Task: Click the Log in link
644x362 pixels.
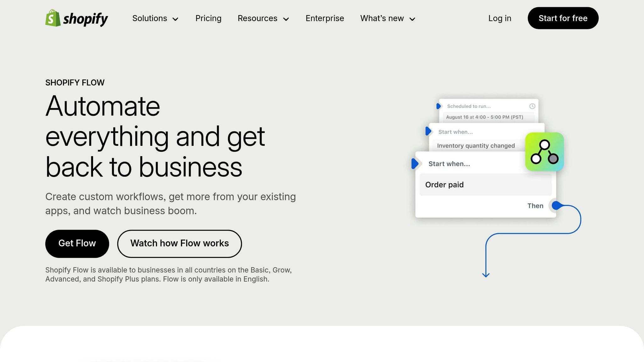Action: tap(500, 18)
